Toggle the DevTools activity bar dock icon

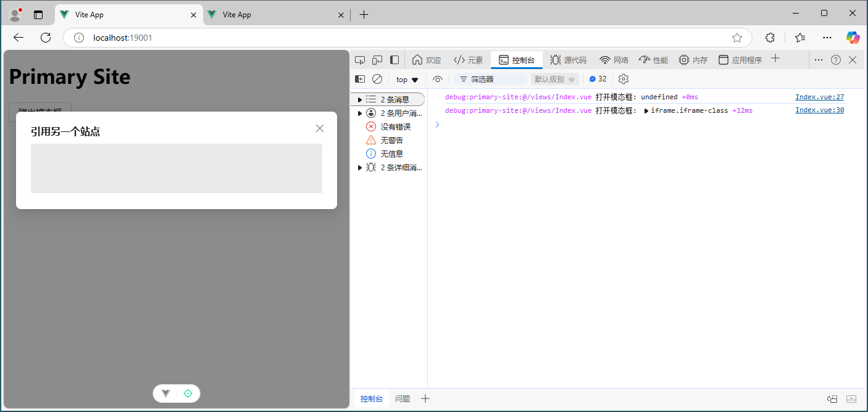click(394, 60)
